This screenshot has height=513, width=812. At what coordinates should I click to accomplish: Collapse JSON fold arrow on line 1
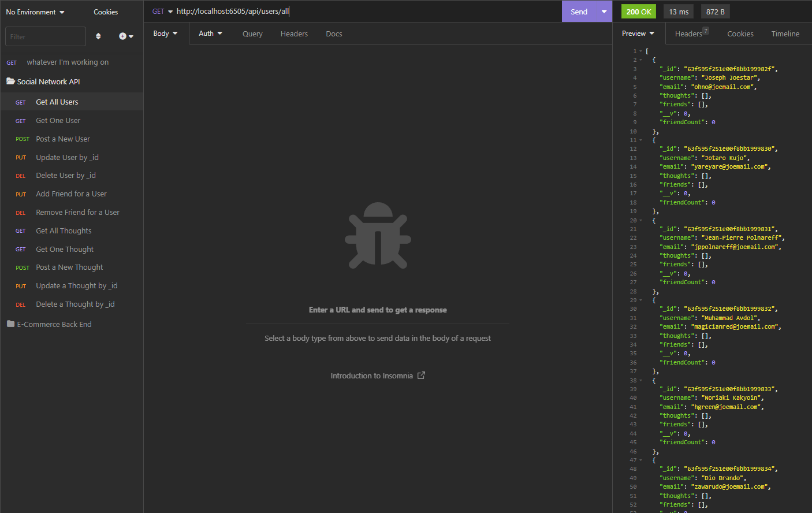point(640,51)
